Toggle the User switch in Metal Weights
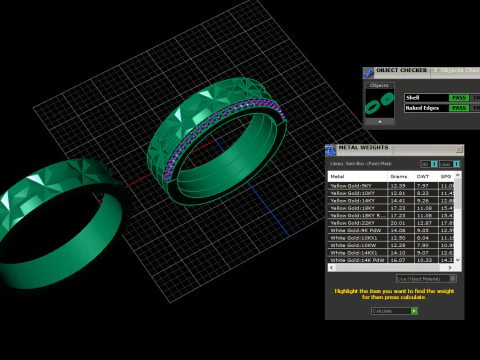 pos(450,164)
